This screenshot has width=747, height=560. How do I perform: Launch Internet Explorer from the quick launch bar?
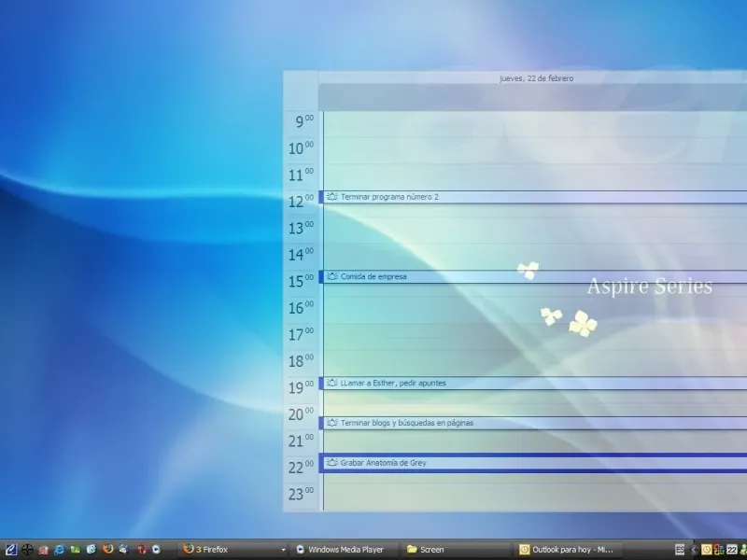coord(59,550)
